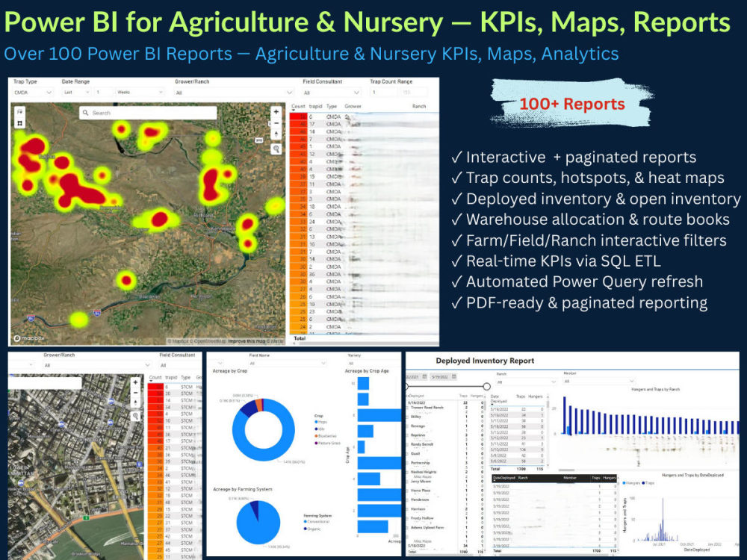Click the Hops legend color in Crop

coord(316,422)
